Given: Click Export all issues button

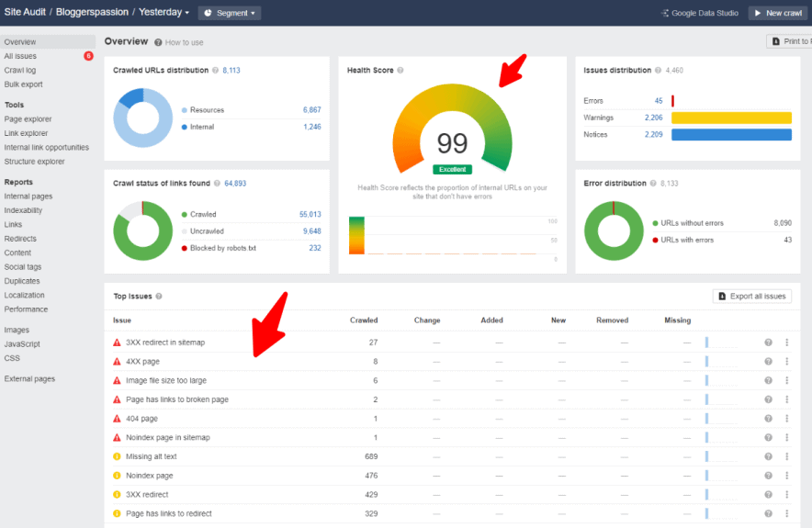Looking at the screenshot, I should point(751,297).
